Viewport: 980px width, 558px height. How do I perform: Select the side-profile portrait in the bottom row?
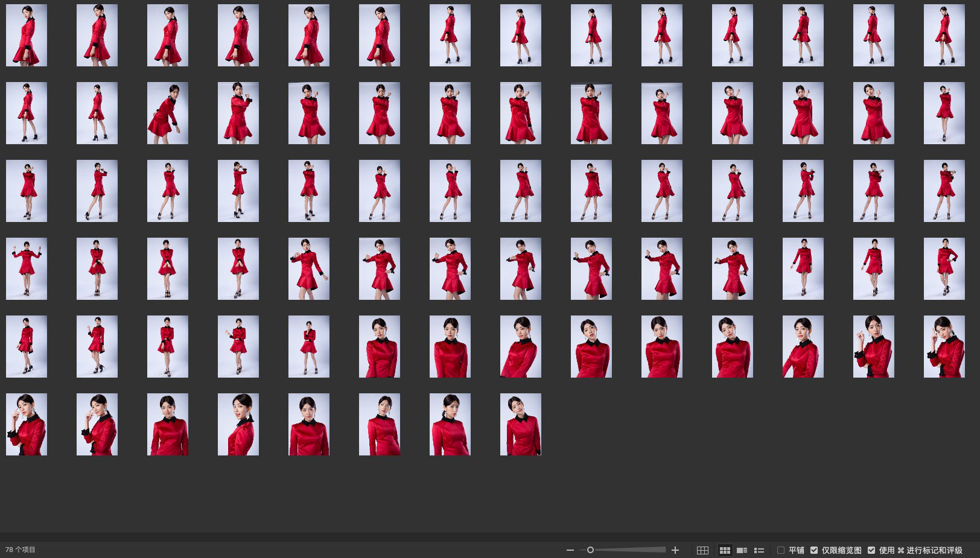238,425
